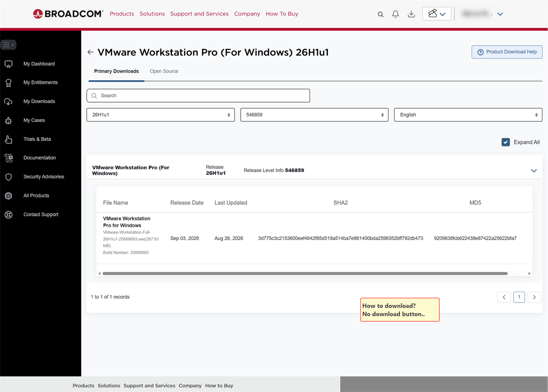Open Security Advisories label in sidebar
This screenshot has width=548, height=392.
click(44, 177)
